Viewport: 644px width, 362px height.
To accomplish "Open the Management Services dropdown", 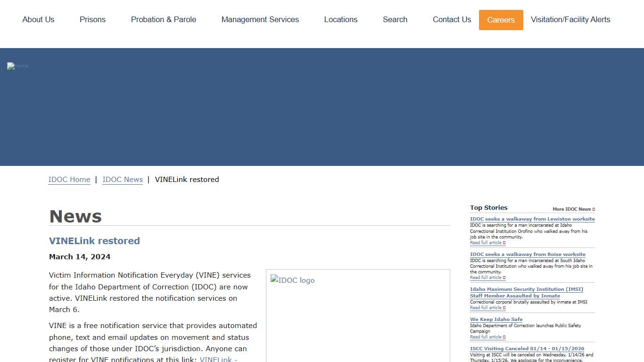I will 260,20.
